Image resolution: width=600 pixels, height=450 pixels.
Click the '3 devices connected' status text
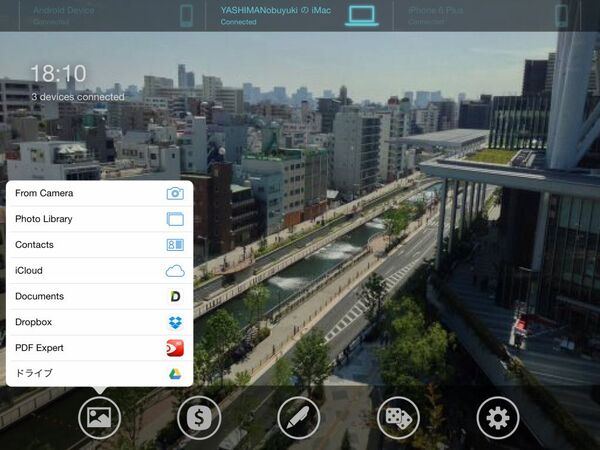pyautogui.click(x=78, y=97)
